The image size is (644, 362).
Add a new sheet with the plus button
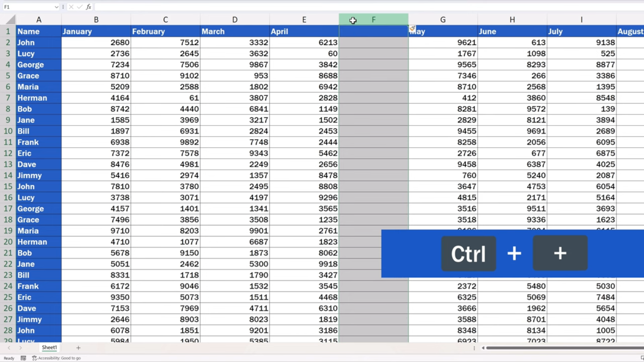78,348
